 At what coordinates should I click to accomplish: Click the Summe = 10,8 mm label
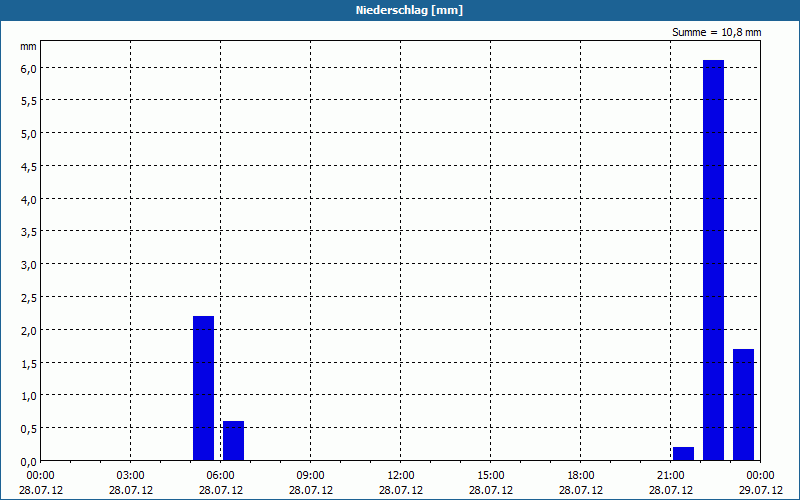click(716, 32)
